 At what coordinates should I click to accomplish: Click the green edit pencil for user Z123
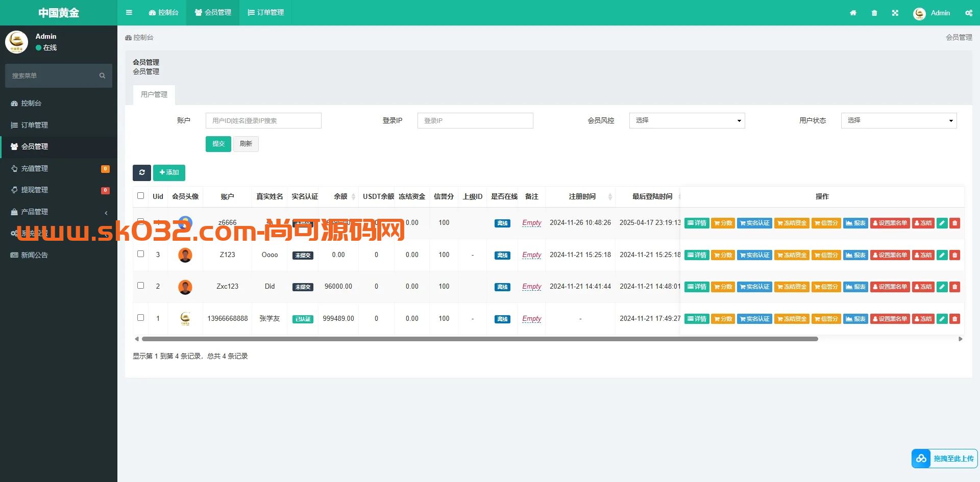pos(942,255)
